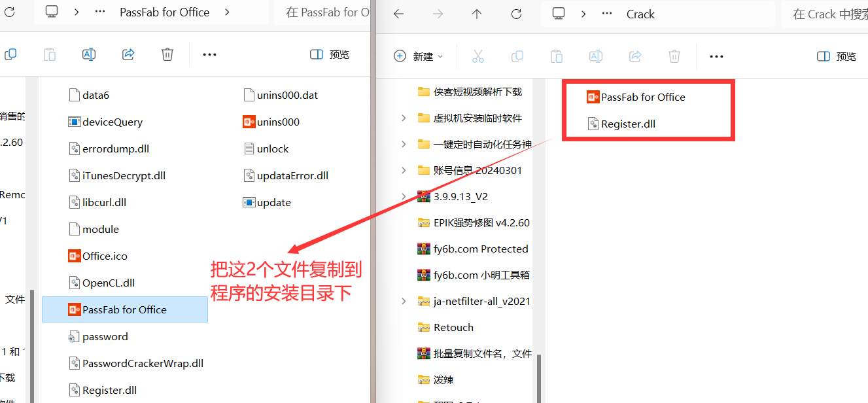Click the Copy icon in Crack window toolbar

pos(517,56)
